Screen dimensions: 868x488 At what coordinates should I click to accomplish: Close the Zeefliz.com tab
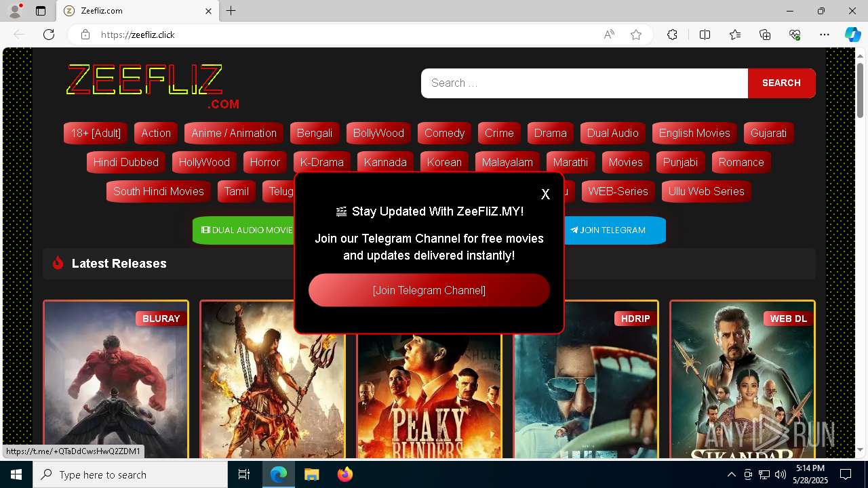click(x=209, y=11)
